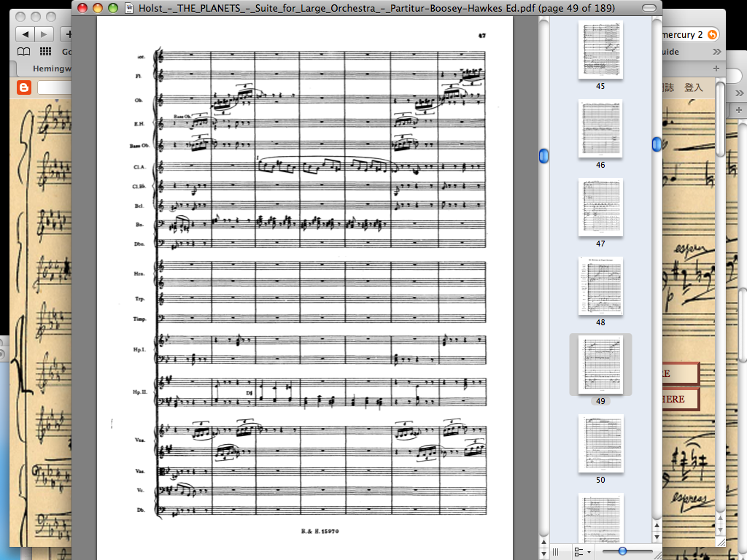Screen dimensions: 747x560
Task: Click the page number 47 on the score
Action: 481,36
